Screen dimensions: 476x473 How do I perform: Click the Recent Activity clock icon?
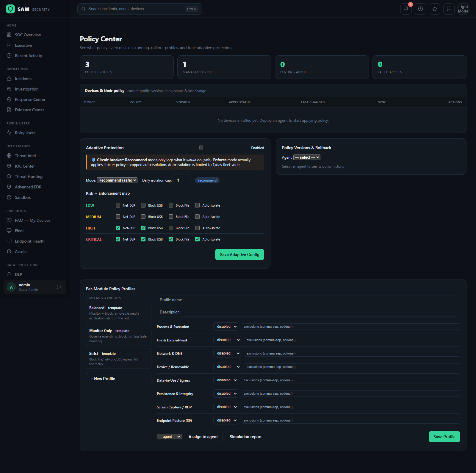9,56
